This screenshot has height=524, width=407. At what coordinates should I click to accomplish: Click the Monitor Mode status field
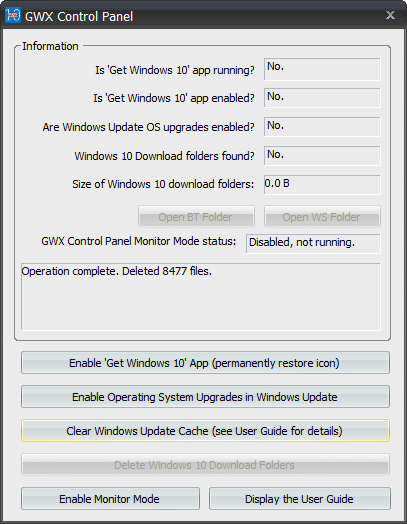tap(313, 244)
